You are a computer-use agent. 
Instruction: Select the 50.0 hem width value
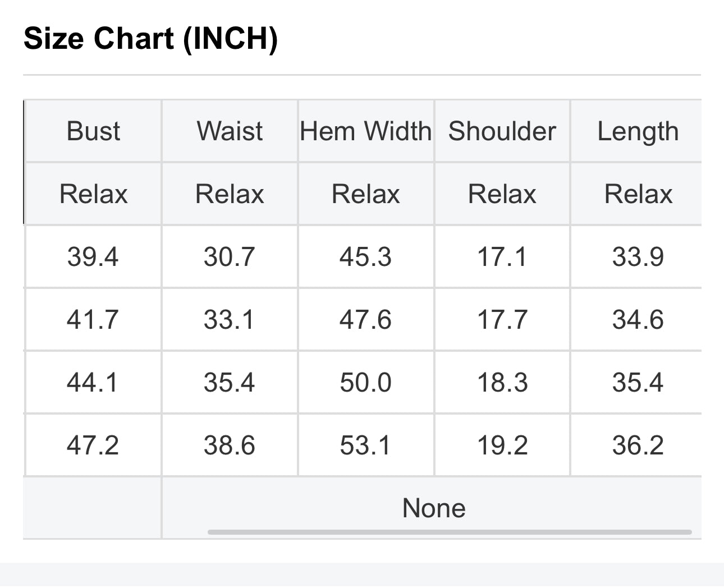coord(366,383)
